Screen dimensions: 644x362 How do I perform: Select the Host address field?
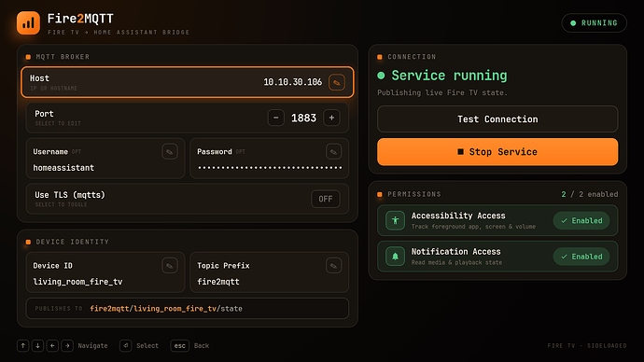click(188, 82)
